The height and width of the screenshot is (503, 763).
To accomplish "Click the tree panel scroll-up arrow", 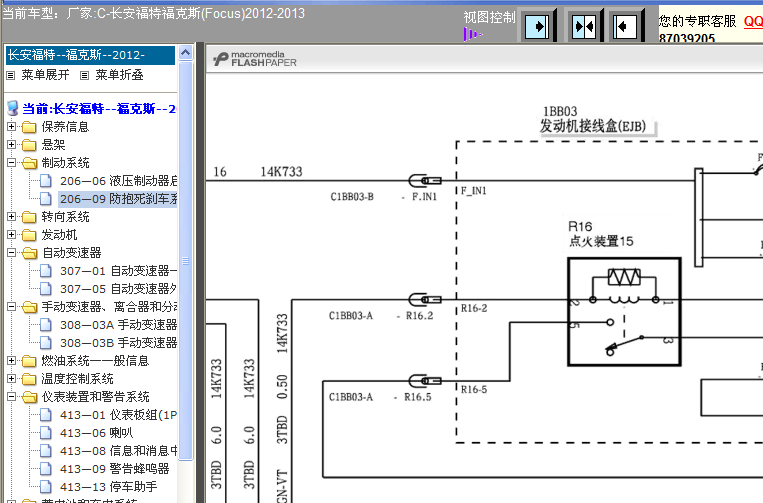I will coord(185,53).
